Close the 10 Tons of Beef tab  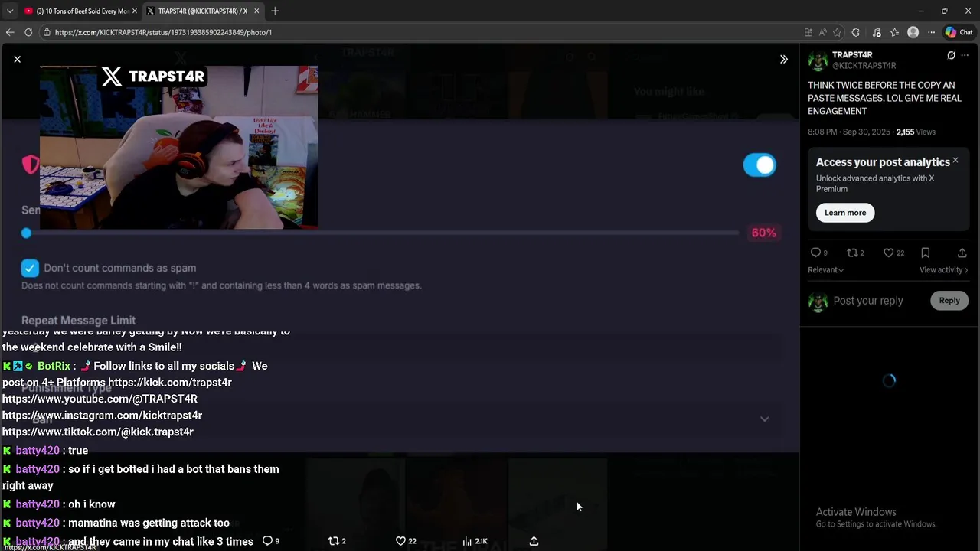click(x=134, y=11)
